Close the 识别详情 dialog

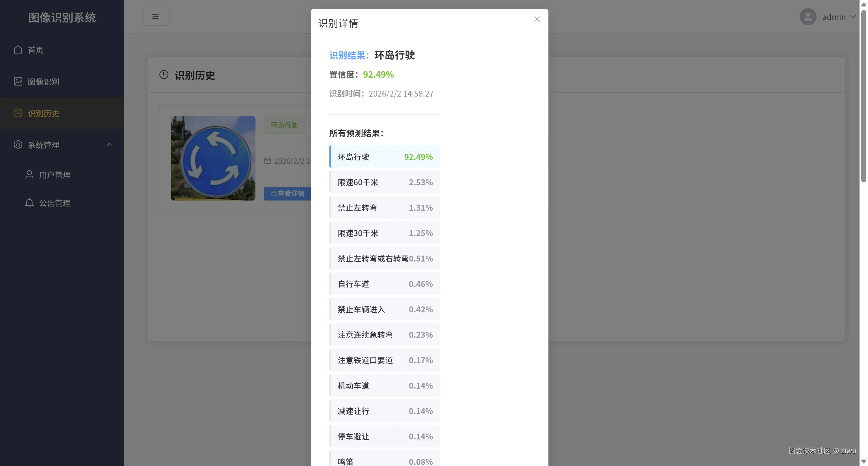537,19
